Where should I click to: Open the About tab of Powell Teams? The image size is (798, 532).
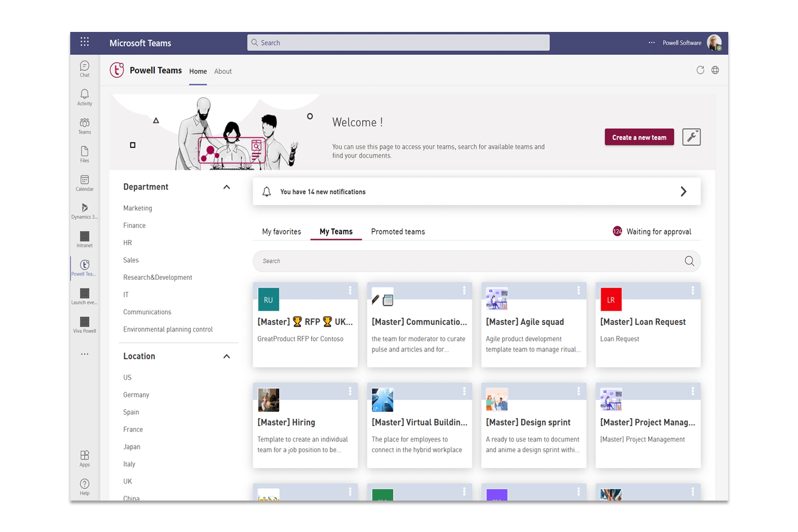point(223,71)
